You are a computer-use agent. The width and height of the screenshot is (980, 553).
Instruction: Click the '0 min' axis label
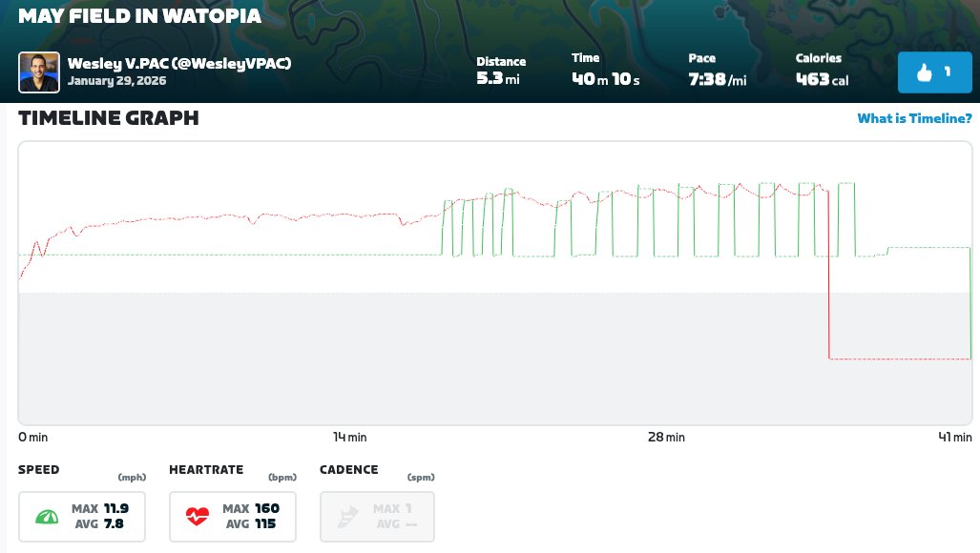click(33, 437)
